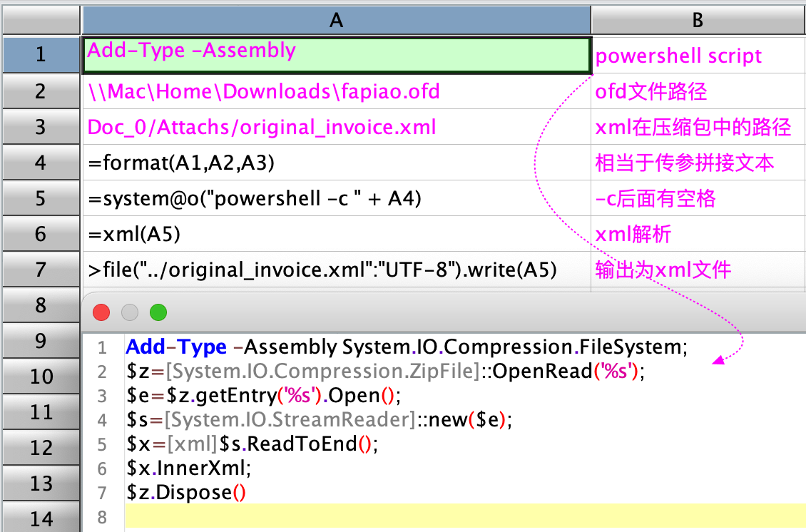Click row 4 header
This screenshot has height=532, width=806.
(x=41, y=163)
